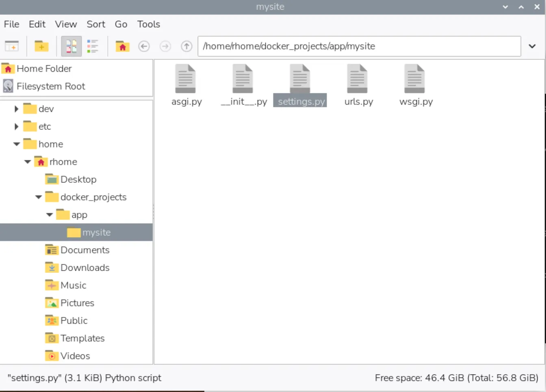The height and width of the screenshot is (392, 546).
Task: Select the settings.py file icon
Action: 300,79
